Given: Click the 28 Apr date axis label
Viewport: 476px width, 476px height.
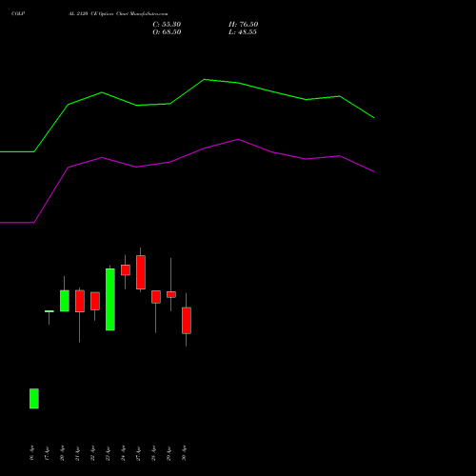Looking at the screenshot, I should (x=153, y=453).
